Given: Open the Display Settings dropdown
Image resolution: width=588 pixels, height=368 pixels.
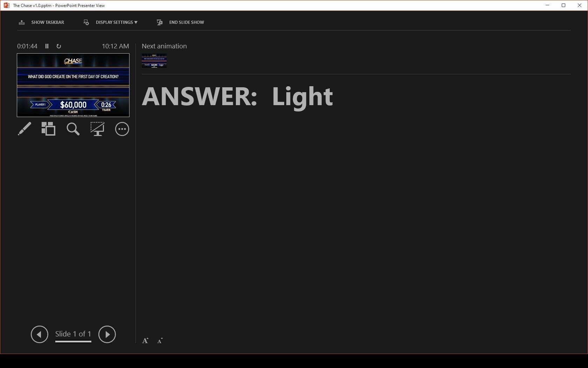Looking at the screenshot, I should coord(117,22).
